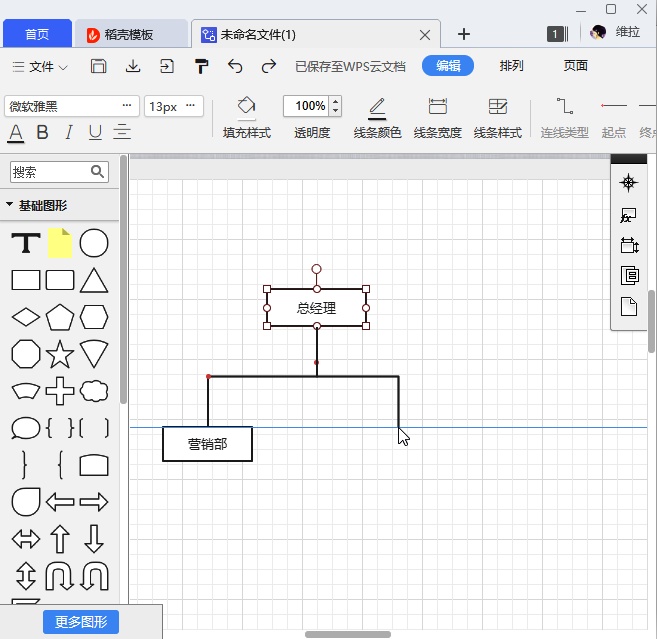The width and height of the screenshot is (657, 639).
Task: Select the circle shape
Action: click(x=94, y=243)
